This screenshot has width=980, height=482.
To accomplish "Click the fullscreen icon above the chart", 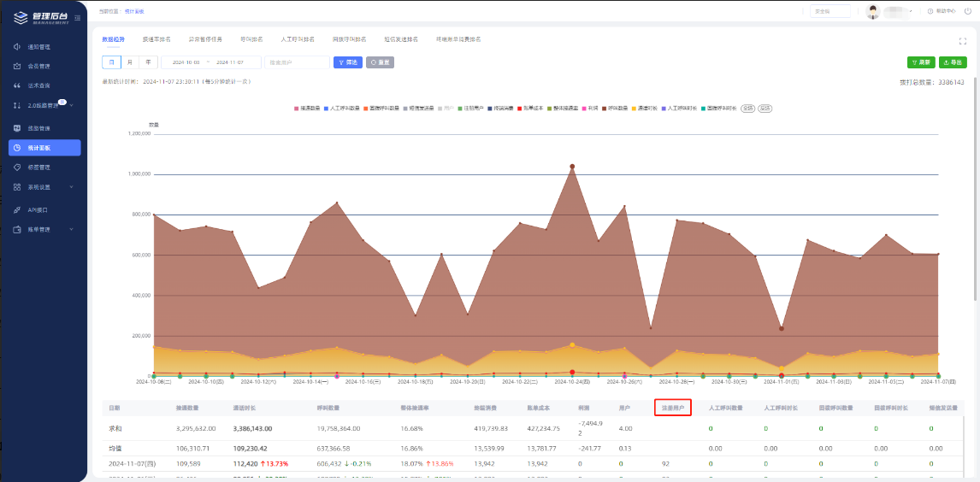I will tap(963, 40).
